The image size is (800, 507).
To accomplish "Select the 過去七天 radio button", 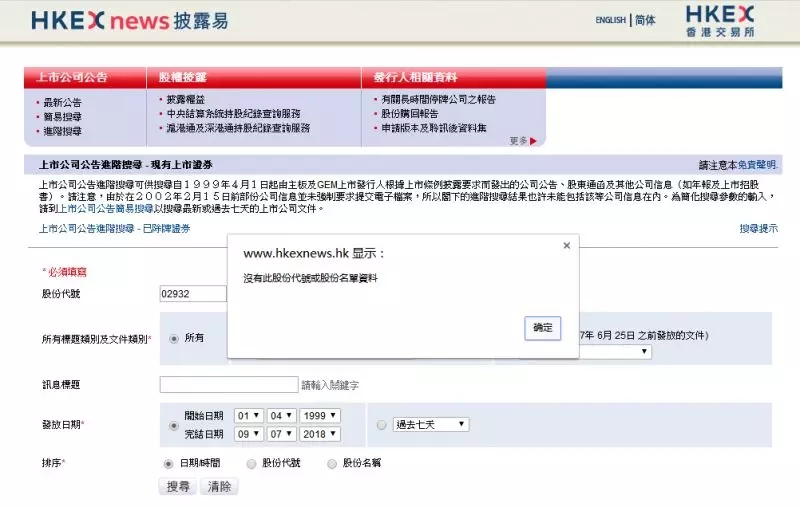I will (382, 425).
